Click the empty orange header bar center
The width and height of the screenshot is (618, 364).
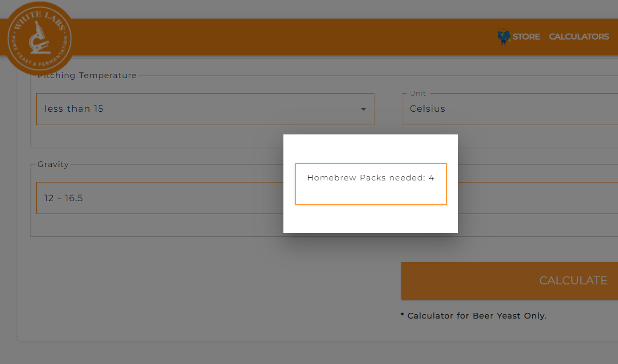[284, 37]
